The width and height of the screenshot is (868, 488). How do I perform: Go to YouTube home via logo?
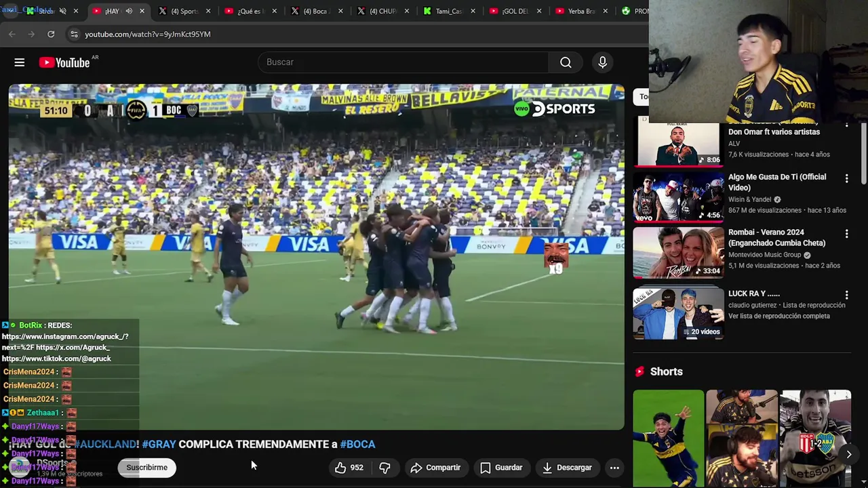(64, 62)
